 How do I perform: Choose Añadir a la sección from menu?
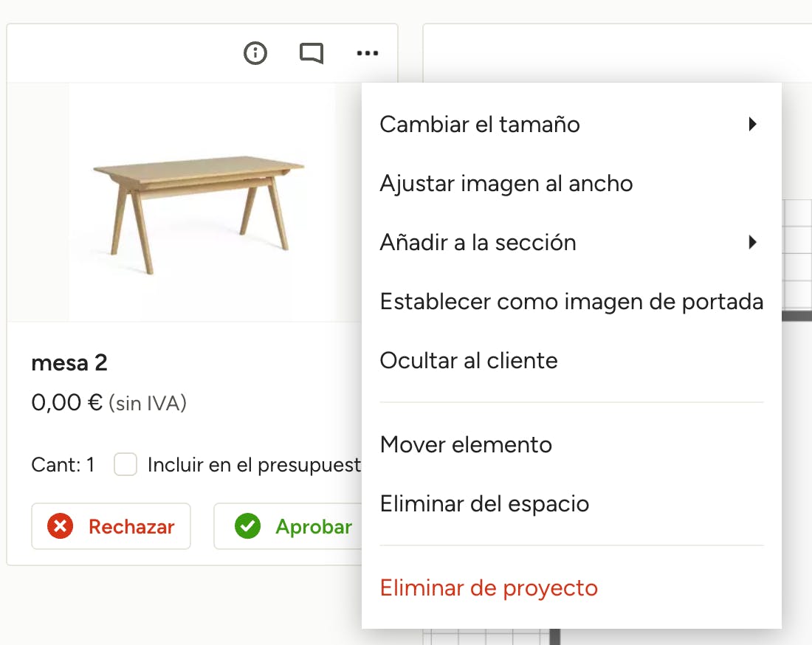pos(478,242)
